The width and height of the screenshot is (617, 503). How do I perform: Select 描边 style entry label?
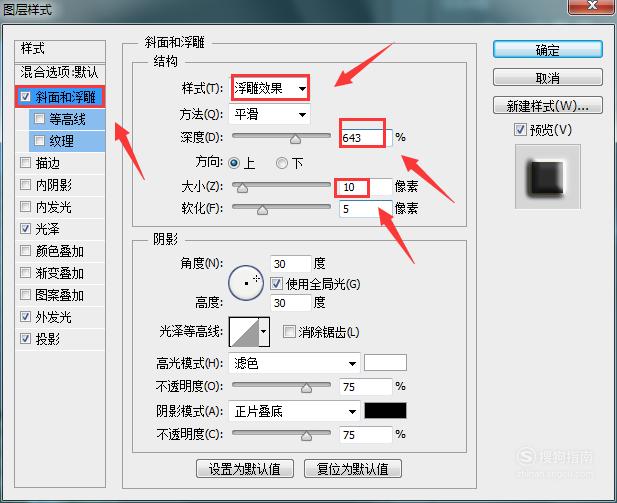[48, 163]
